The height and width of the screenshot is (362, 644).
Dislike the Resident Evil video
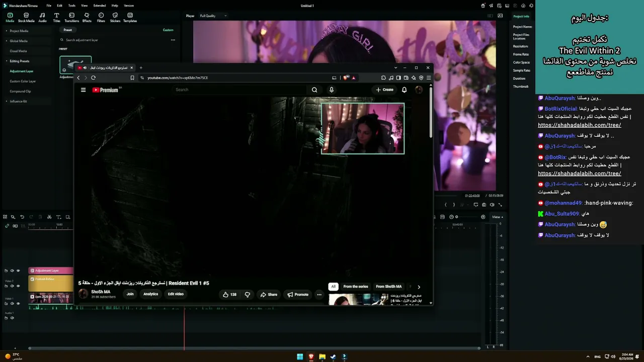click(247, 295)
